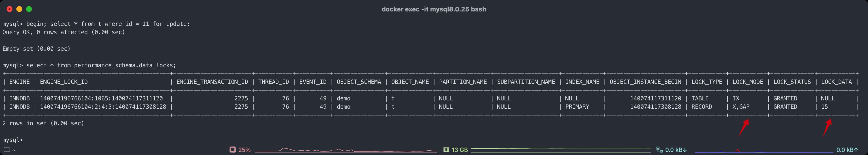Click the red arrow under LOCK_DATA column

827,128
